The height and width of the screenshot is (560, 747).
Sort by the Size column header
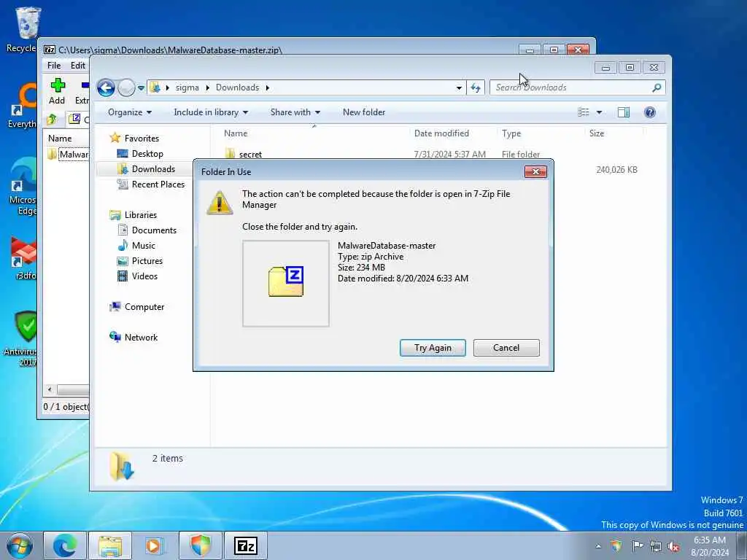[x=597, y=133]
